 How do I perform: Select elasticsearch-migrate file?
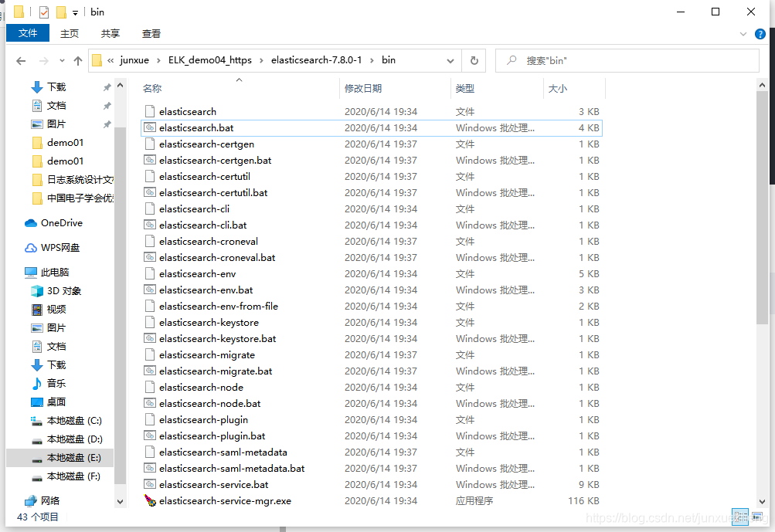[x=207, y=354]
